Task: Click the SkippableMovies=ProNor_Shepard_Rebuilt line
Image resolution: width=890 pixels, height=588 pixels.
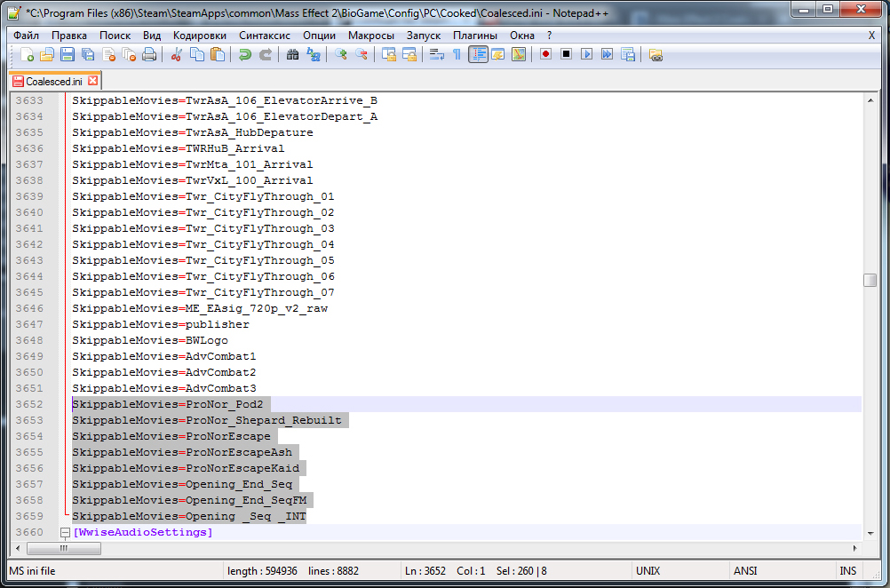Action: 207,420
